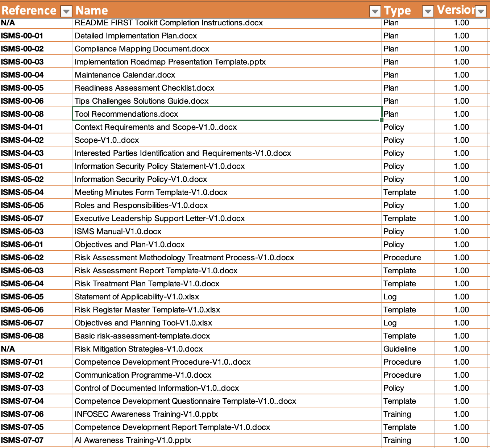
Task: Select "Risk Treatment Plan Template-V1.0.docx"
Action: [227, 283]
